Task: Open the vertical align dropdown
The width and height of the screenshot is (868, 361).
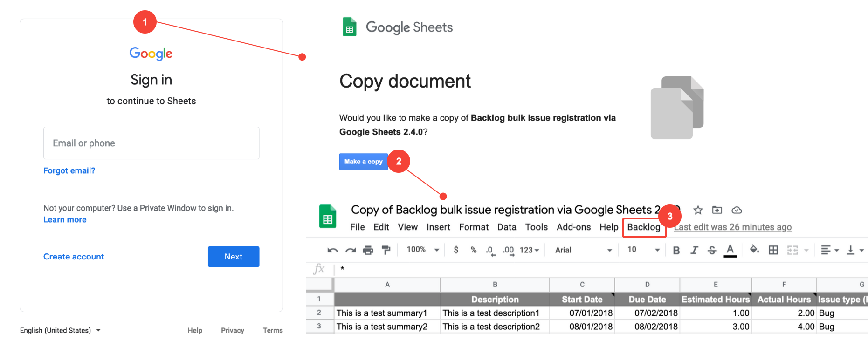Action: pyautogui.click(x=855, y=250)
